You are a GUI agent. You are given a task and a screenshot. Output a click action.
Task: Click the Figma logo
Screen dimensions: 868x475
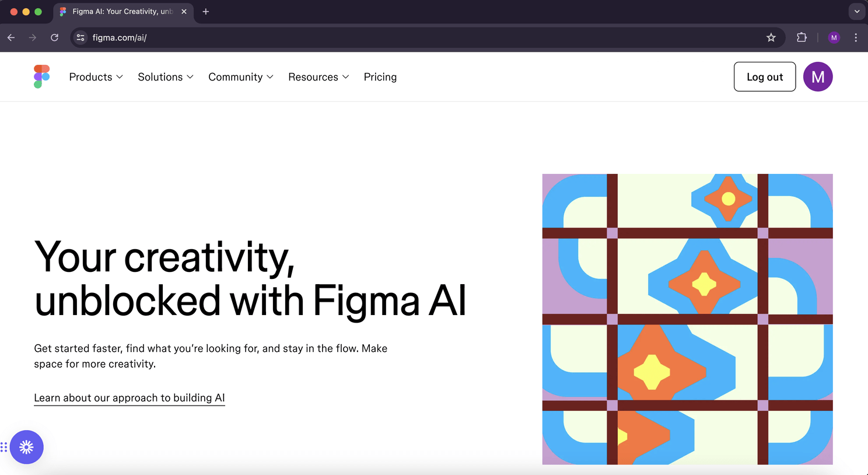(41, 76)
